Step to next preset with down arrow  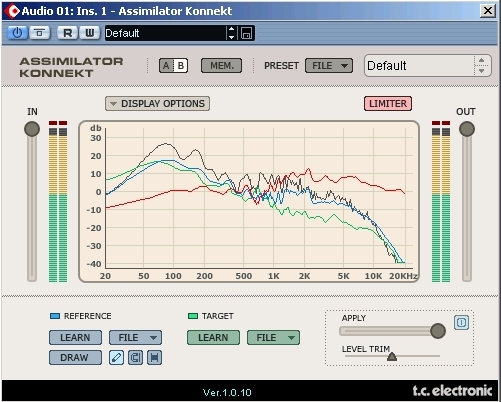(481, 71)
